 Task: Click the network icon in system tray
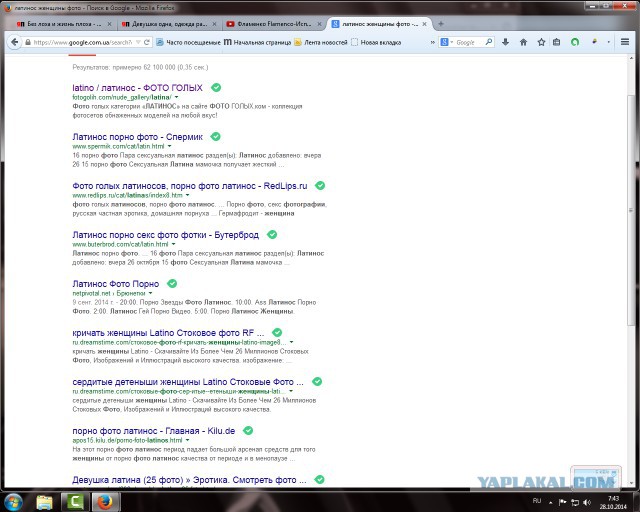(x=575, y=502)
